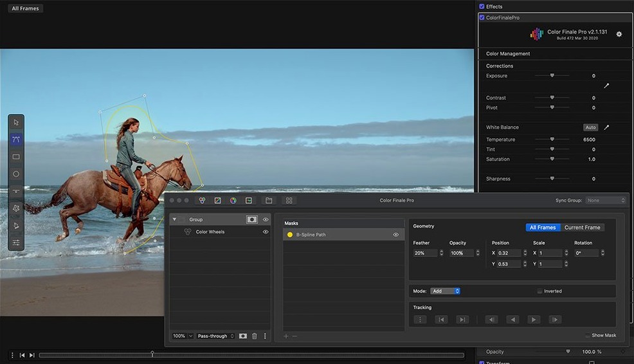Click the Position Y input field

[509, 264]
